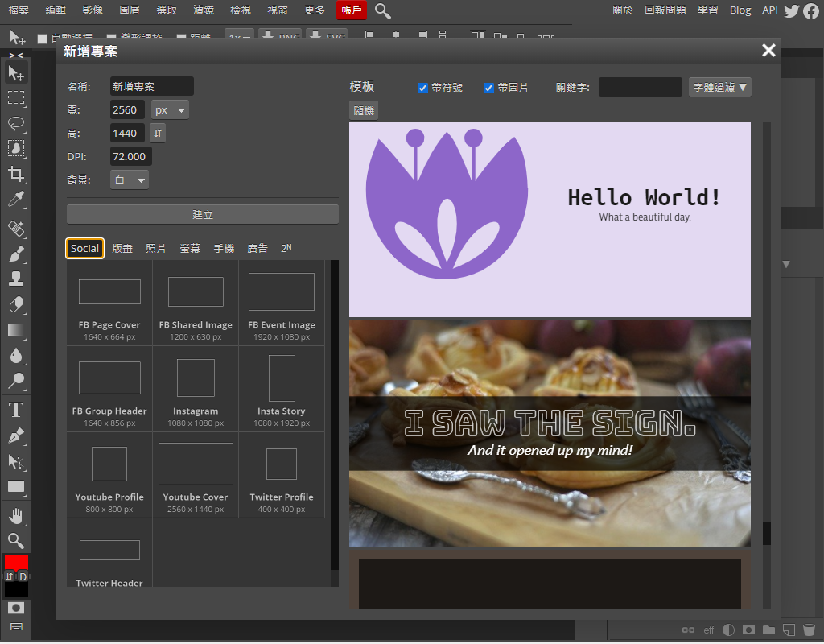The image size is (824, 644).
Task: Select the Dodge tool
Action: click(x=16, y=381)
